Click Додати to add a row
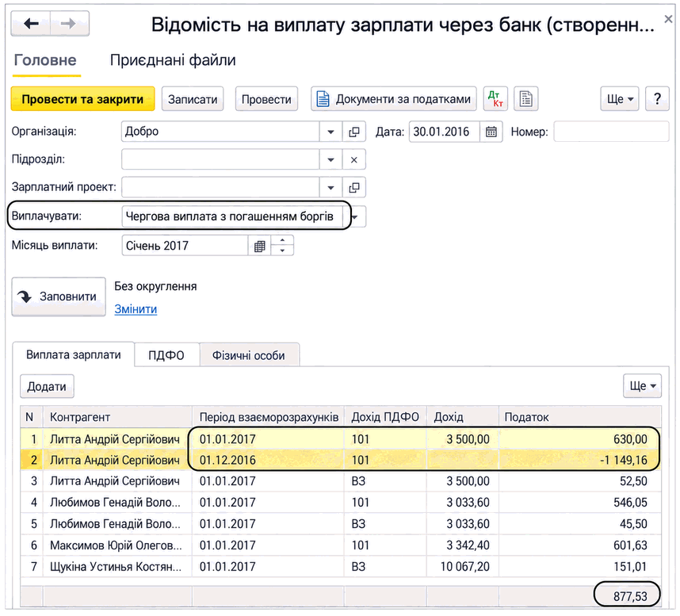 click(47, 386)
